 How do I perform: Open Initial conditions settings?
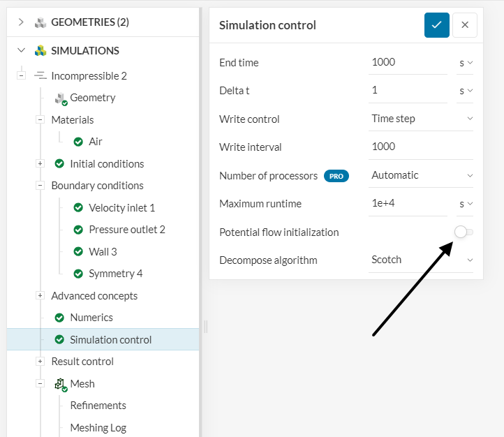point(107,164)
